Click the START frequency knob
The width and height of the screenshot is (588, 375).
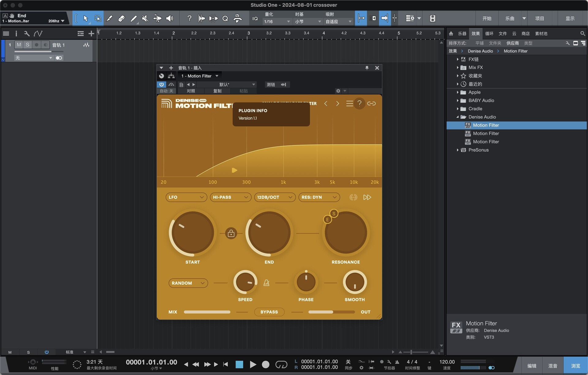click(x=193, y=233)
